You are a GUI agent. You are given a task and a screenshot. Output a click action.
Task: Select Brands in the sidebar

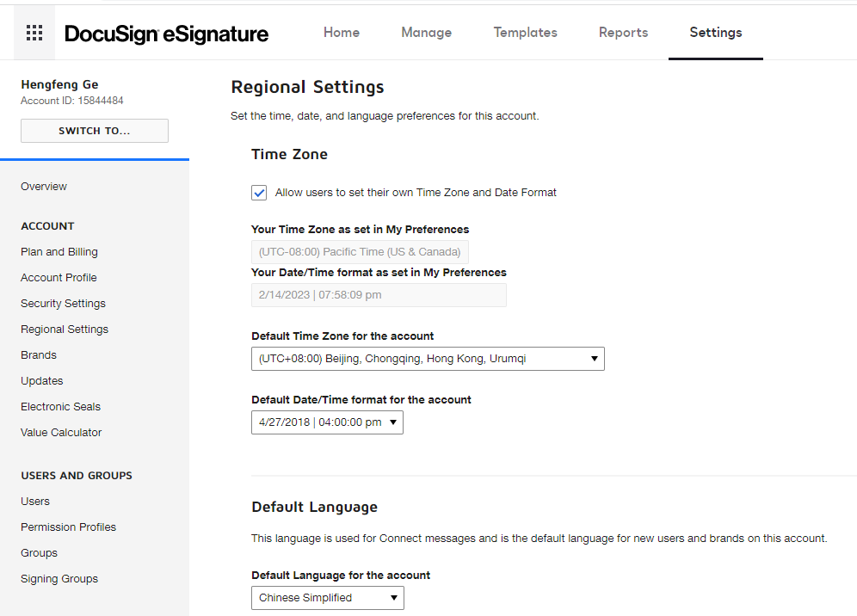click(x=39, y=355)
